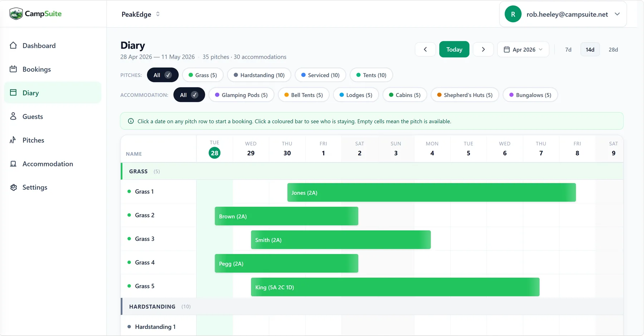Image resolution: width=644 pixels, height=336 pixels.
Task: Click the CampSuite logo
Action: coord(35,14)
